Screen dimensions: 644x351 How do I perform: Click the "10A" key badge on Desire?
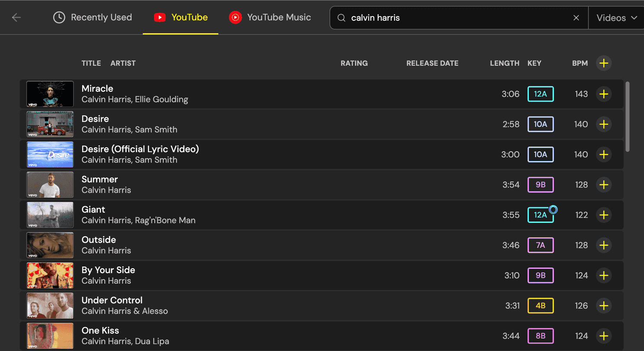tap(540, 124)
